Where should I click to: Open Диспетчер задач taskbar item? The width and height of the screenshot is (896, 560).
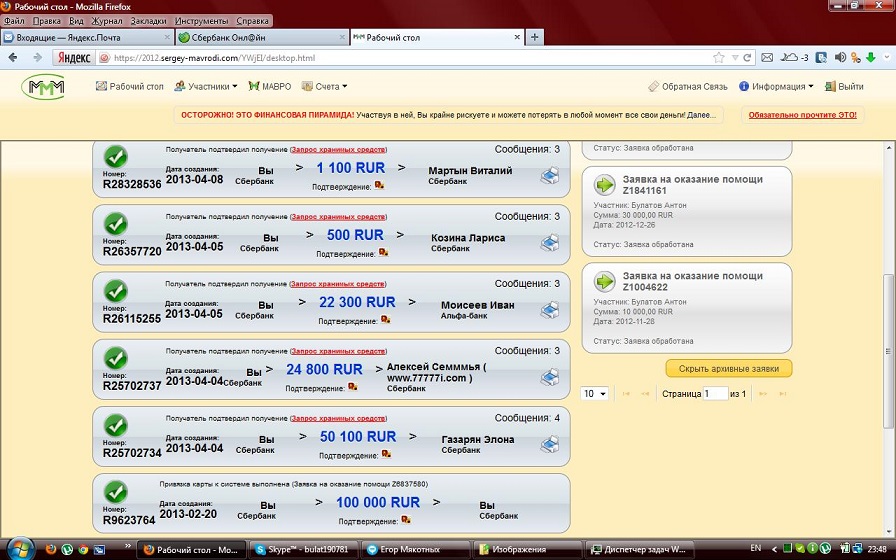(x=640, y=550)
